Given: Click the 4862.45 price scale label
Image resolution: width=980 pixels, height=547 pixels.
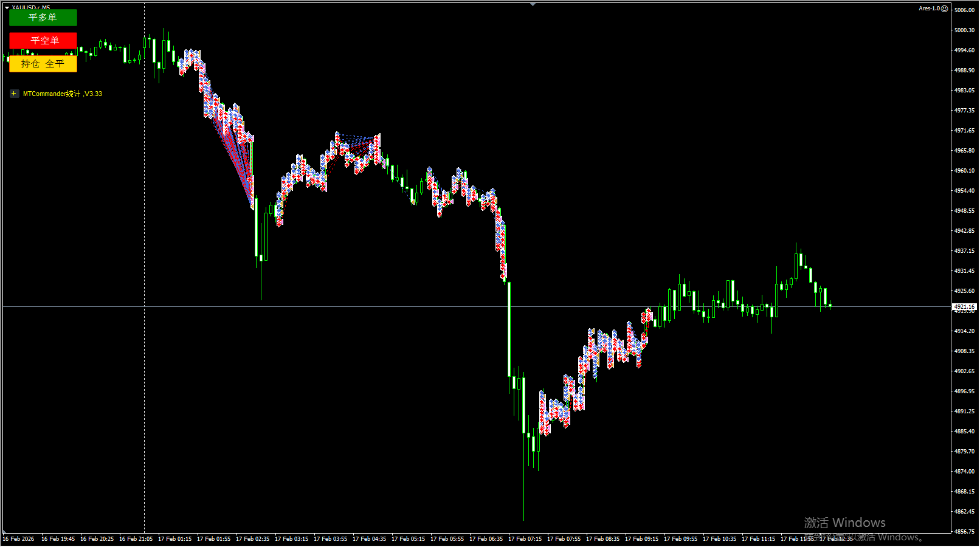Looking at the screenshot, I should (964, 512).
